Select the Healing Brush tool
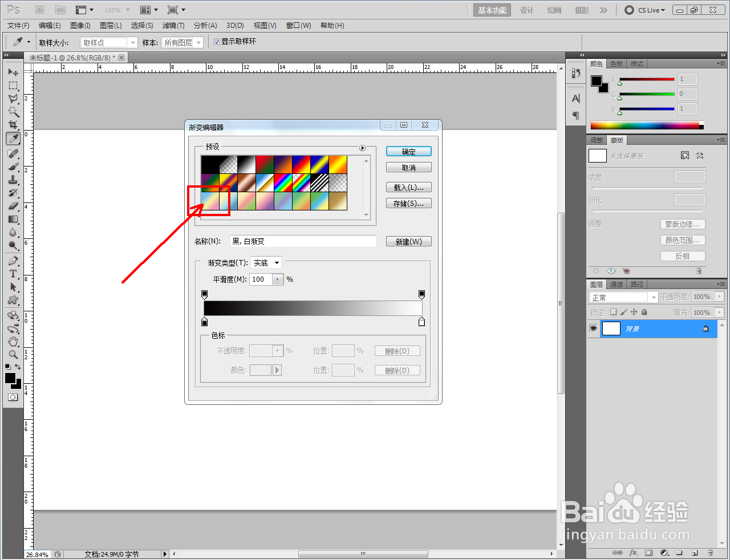 [x=13, y=153]
